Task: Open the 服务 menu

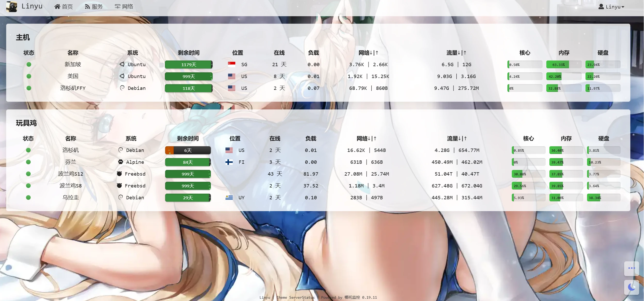Action: [x=94, y=6]
